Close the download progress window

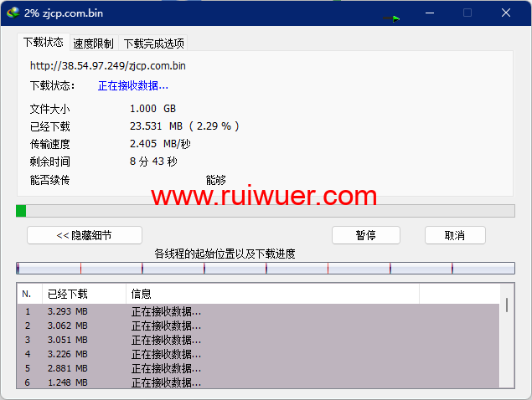click(506, 13)
